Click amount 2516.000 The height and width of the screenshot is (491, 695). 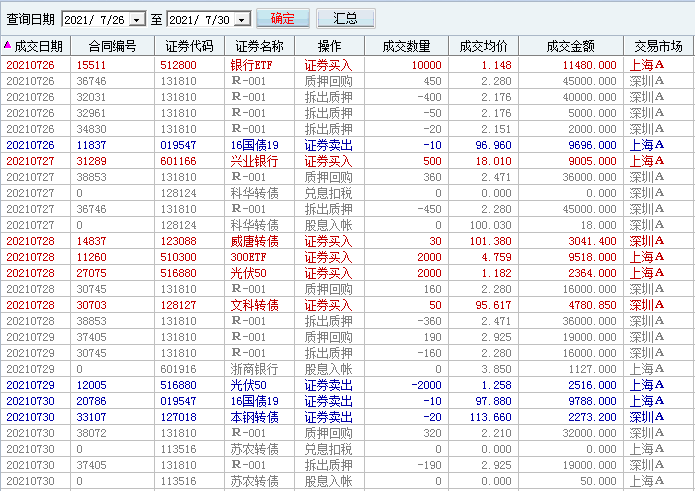coord(593,385)
